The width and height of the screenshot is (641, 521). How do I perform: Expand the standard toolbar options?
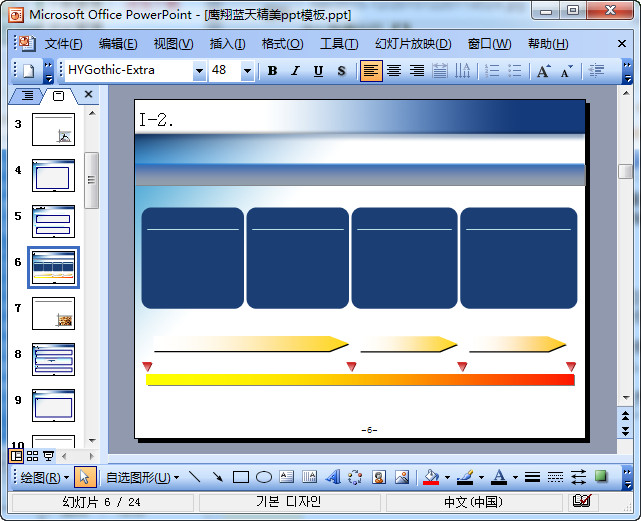(48, 71)
